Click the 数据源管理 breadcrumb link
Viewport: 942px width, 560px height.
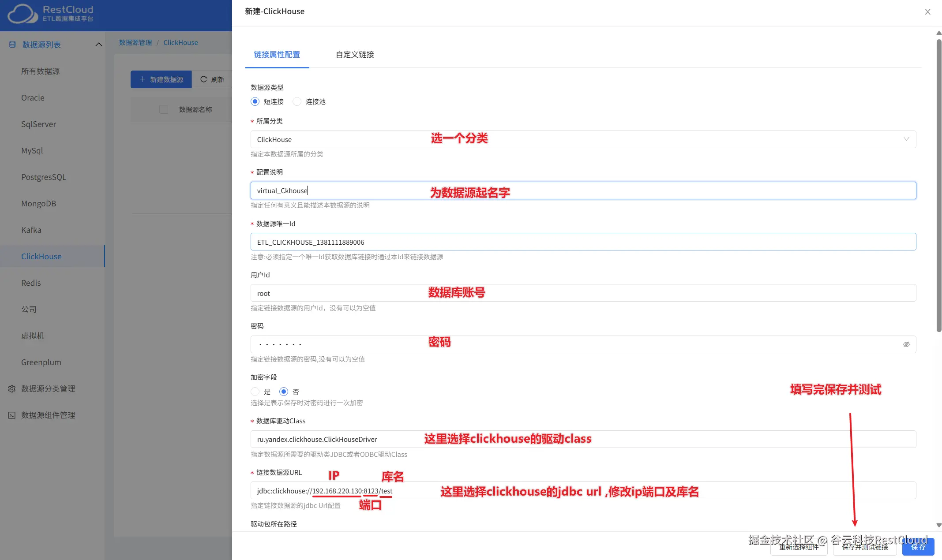tap(135, 42)
